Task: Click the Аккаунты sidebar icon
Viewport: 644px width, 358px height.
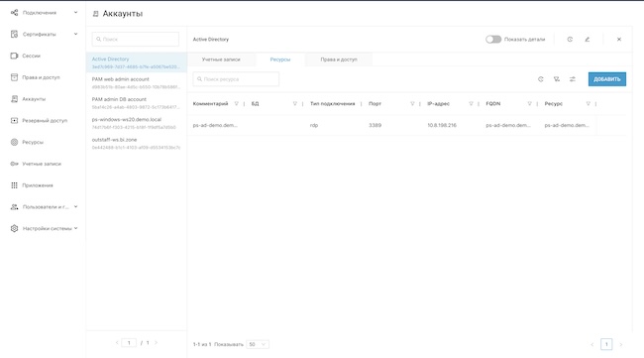Action: click(15, 99)
